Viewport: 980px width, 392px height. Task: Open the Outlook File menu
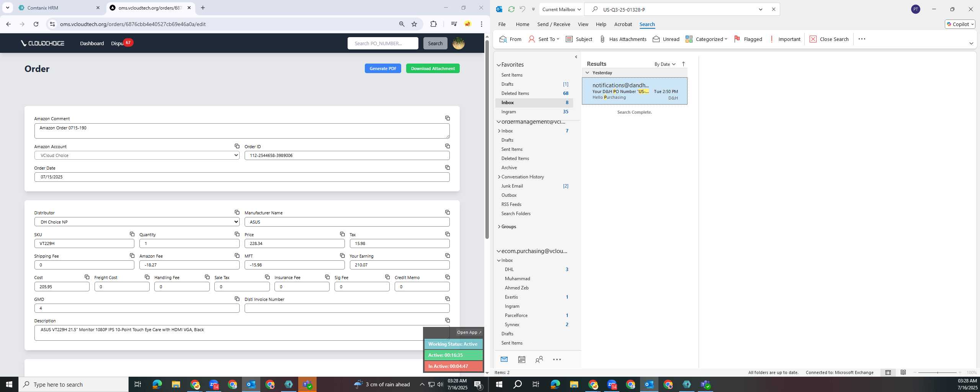[501, 24]
